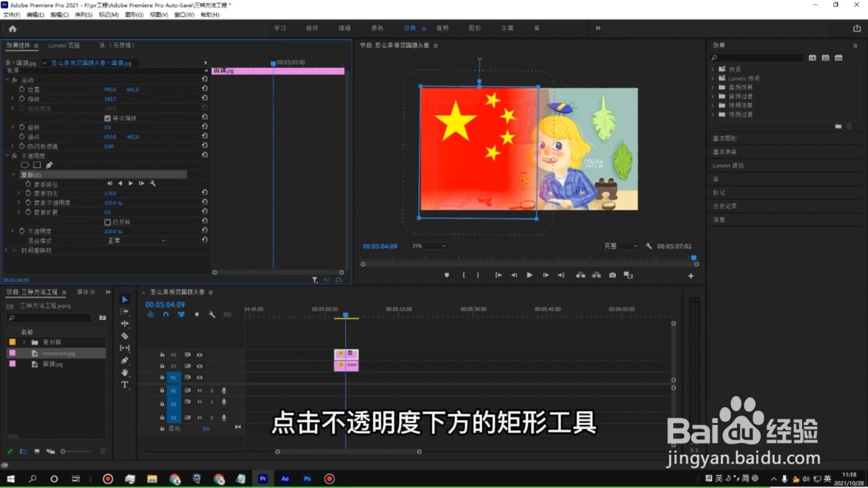
Task: Click the Lift button in program monitor
Action: pyautogui.click(x=580, y=275)
